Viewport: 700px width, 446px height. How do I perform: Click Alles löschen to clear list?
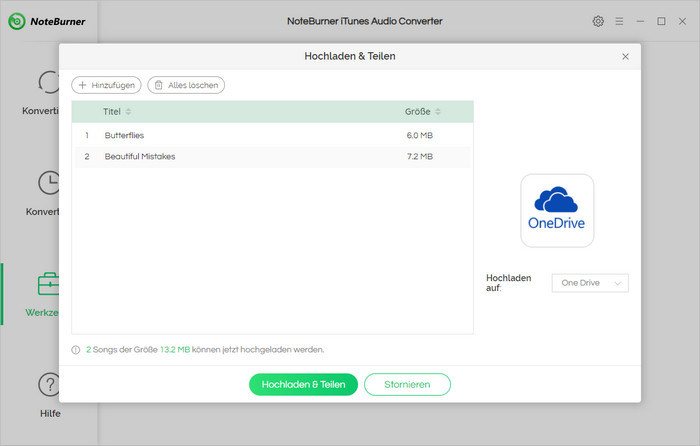pos(186,85)
